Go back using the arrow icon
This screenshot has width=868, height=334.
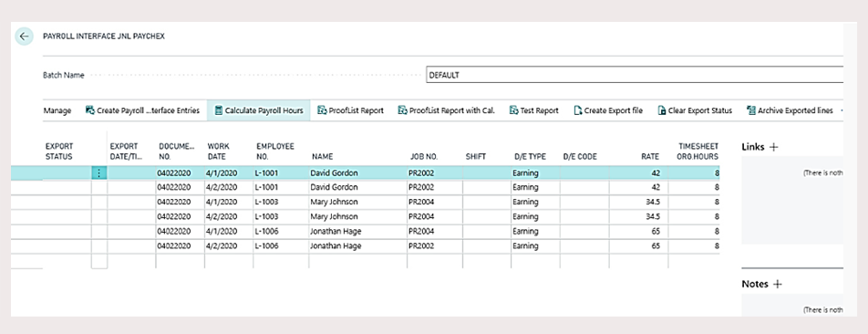24,37
